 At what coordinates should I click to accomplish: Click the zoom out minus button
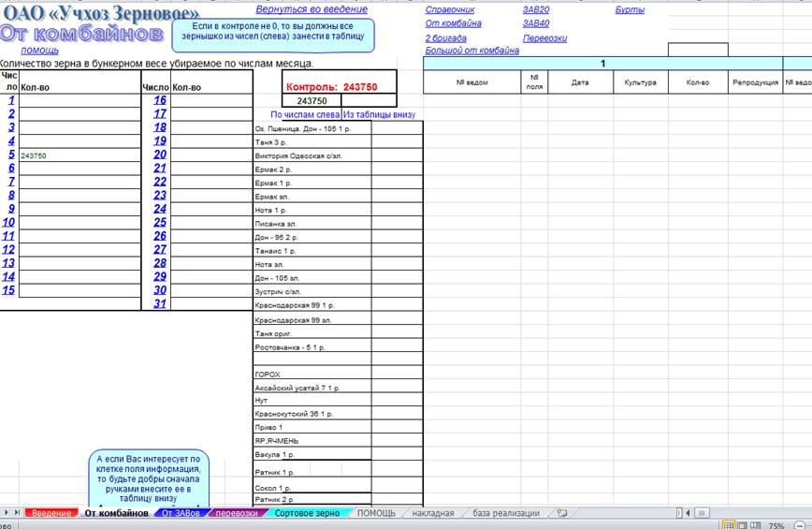click(x=800, y=525)
